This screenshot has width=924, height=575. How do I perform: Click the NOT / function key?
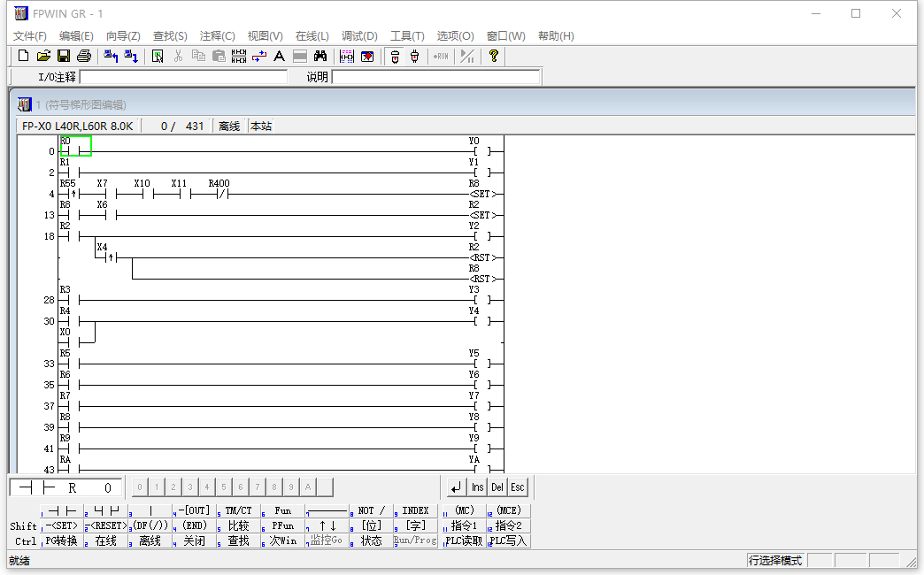[371, 510]
